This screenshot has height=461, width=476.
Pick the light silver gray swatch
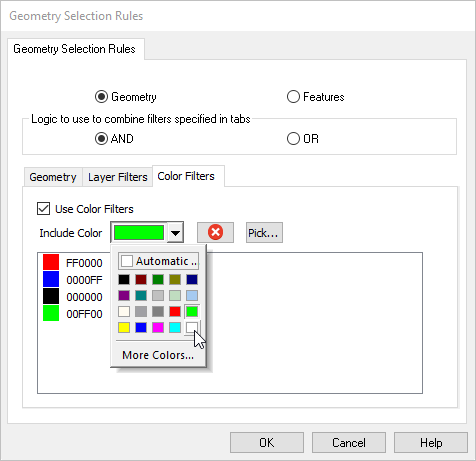[x=158, y=295]
